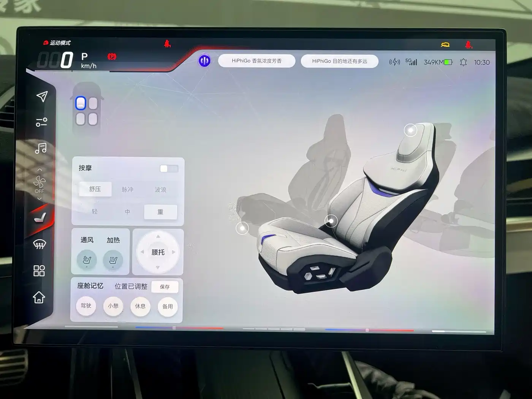Tap the headrest adjustment point on seat

(410, 130)
